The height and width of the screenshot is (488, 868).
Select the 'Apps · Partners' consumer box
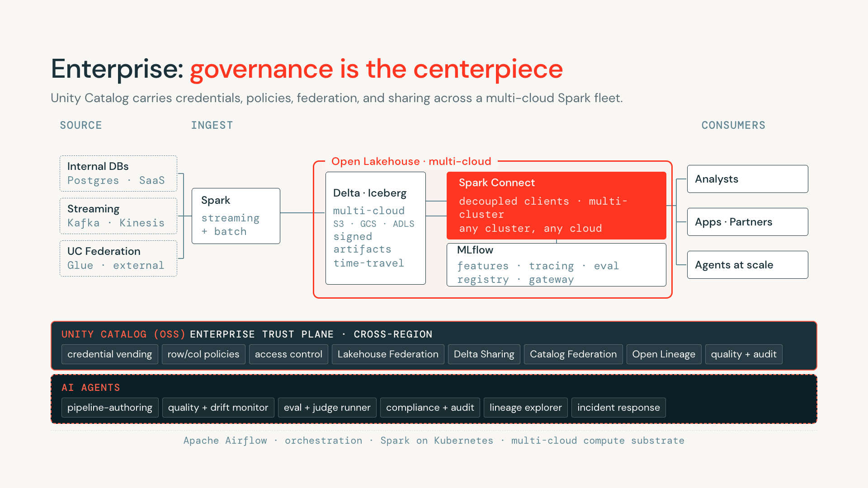[x=748, y=222]
